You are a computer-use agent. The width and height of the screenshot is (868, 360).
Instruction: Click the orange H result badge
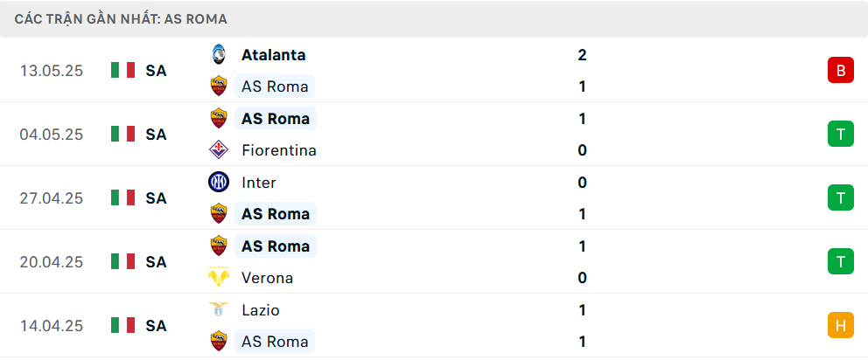(840, 326)
